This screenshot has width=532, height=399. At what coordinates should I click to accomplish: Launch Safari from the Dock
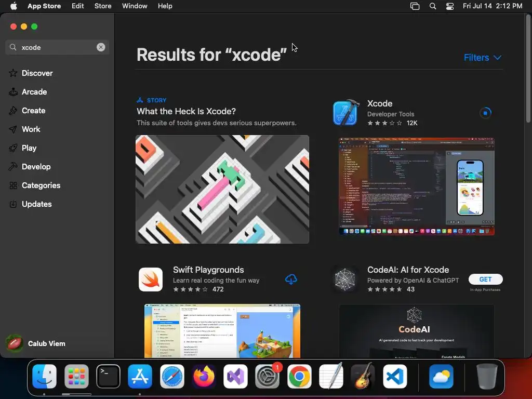(x=172, y=376)
